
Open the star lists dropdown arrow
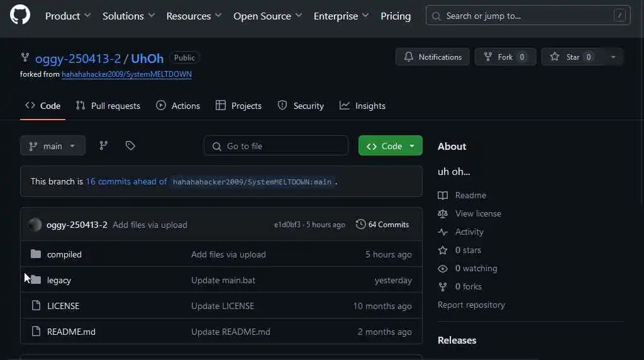[613, 57]
